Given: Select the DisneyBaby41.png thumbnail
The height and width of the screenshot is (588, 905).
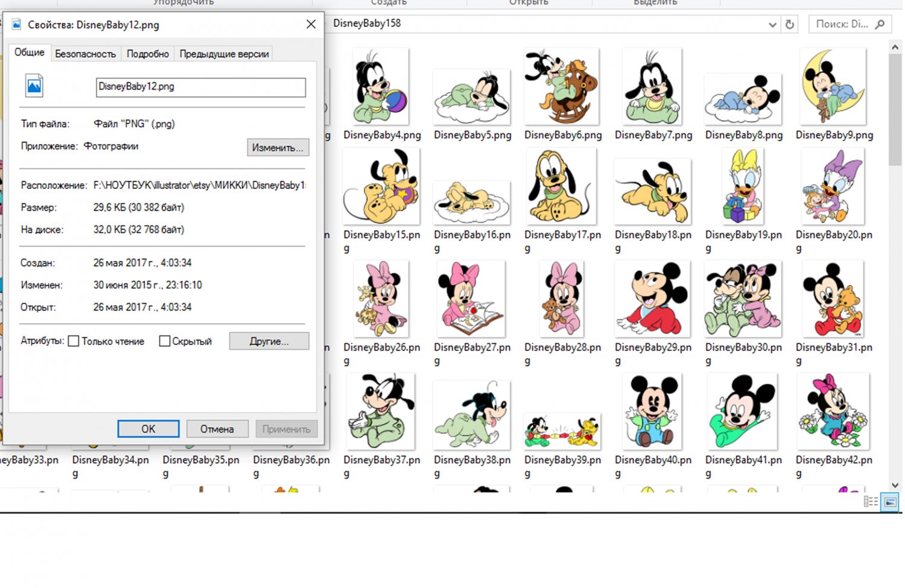Looking at the screenshot, I should click(x=743, y=411).
